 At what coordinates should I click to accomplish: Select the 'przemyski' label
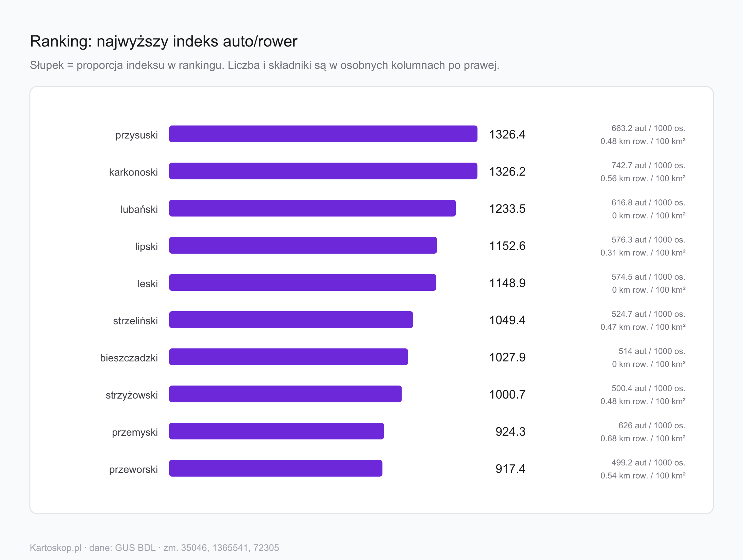point(135,432)
